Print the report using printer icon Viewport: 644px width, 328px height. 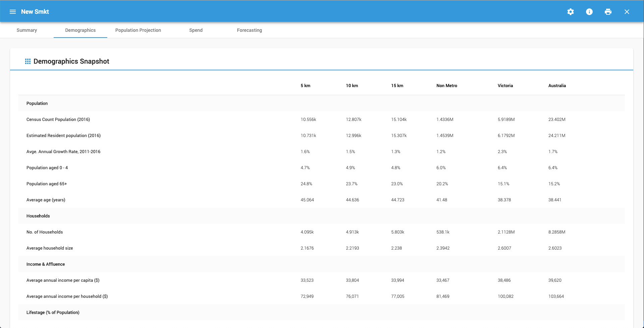click(x=608, y=12)
